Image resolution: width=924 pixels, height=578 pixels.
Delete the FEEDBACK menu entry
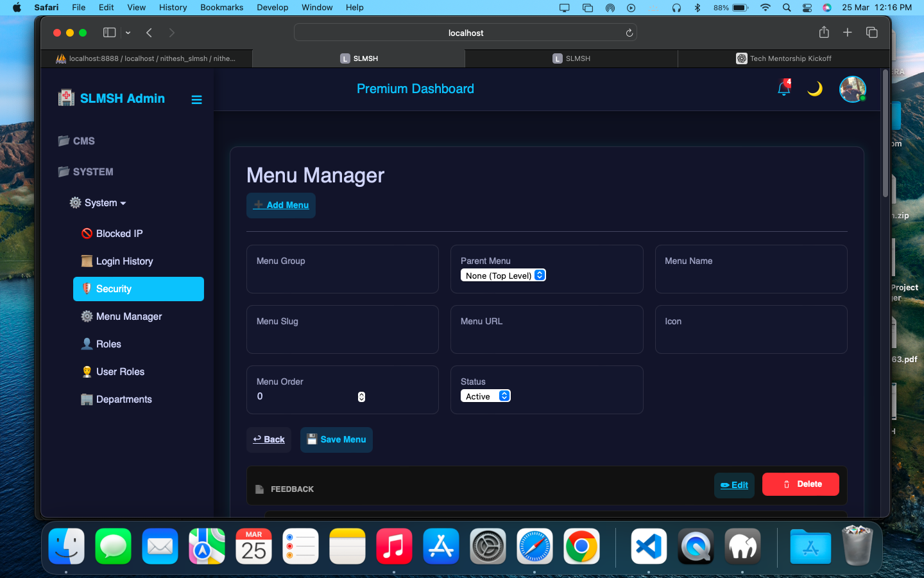801,484
